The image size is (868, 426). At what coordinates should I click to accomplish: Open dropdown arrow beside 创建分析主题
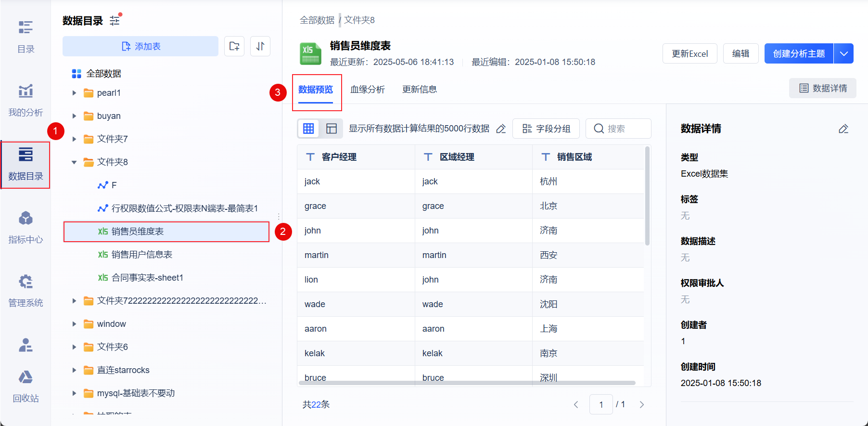tap(843, 53)
